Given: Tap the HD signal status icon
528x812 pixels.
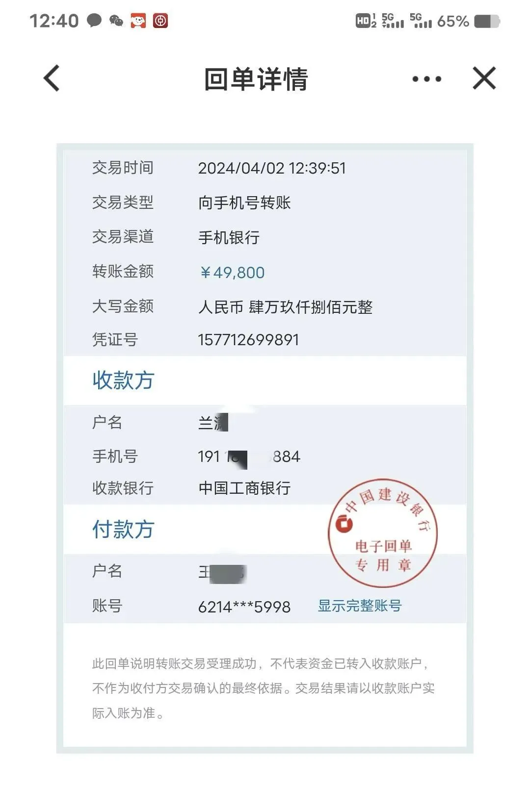Looking at the screenshot, I should click(366, 21).
